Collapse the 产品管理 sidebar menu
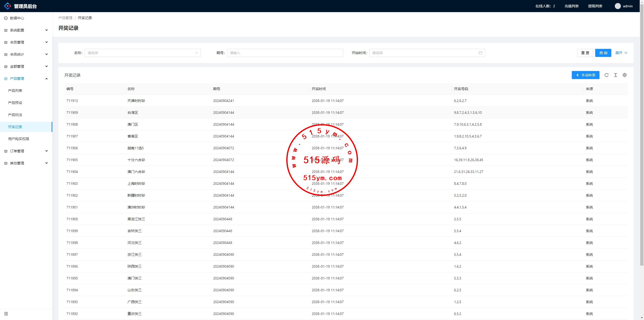The image size is (644, 320). pyautogui.click(x=26, y=79)
